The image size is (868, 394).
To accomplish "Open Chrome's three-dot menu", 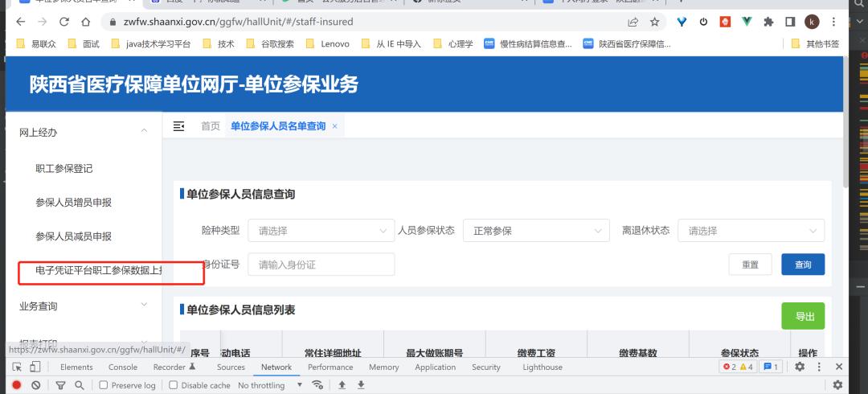I will click(833, 23).
